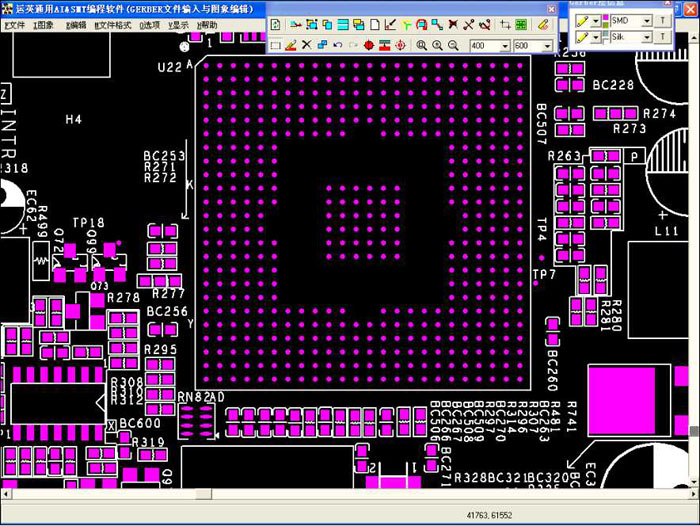700x526 pixels.
Task: Expand the SMD layer dropdown
Action: coord(646,21)
